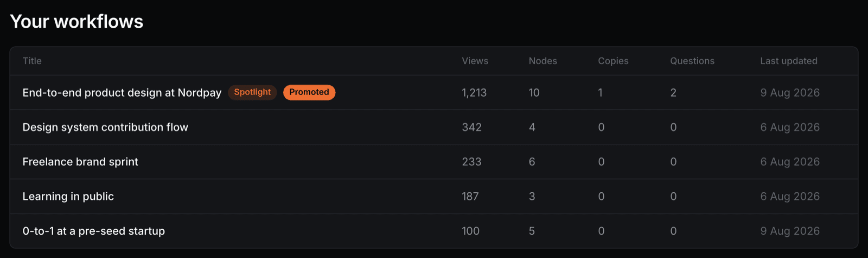
Task: Sort by the Views column header
Action: click(x=475, y=61)
